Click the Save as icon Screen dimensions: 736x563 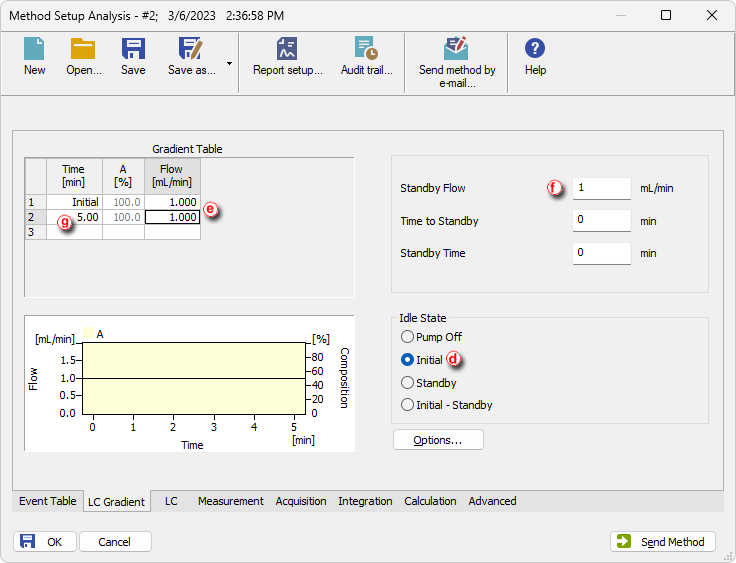coord(190,49)
